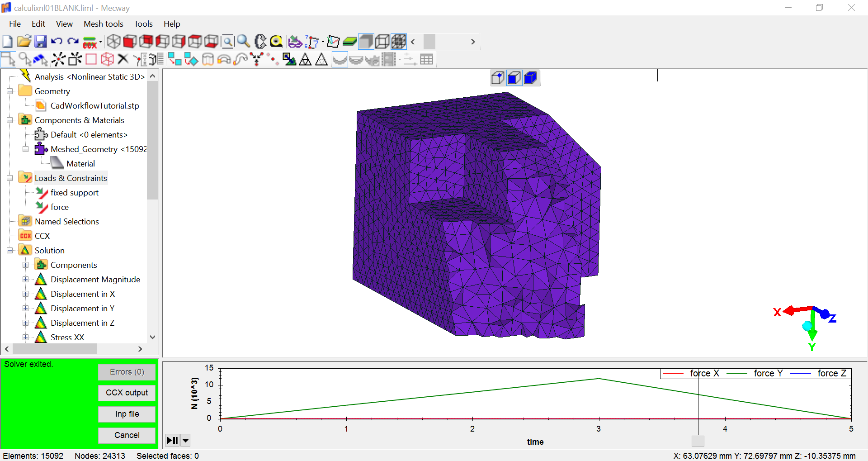This screenshot has width=868, height=461.
Task: Click the black X delete icon
Action: [x=123, y=59]
